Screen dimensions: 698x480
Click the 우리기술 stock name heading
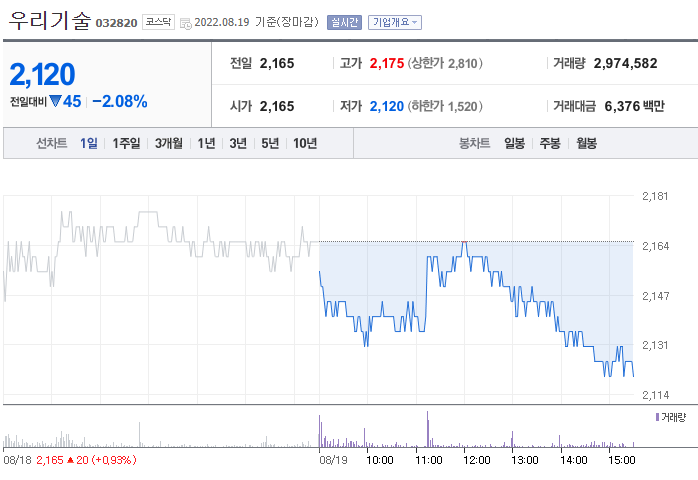click(x=49, y=20)
